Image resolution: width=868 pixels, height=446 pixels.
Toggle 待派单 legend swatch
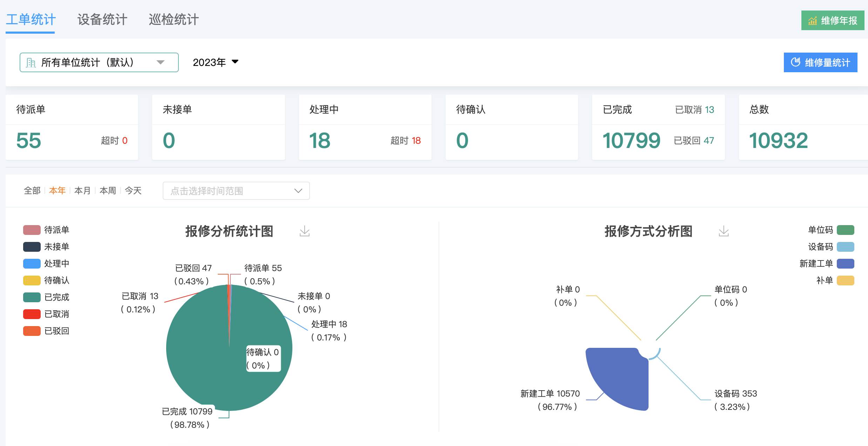[32, 230]
